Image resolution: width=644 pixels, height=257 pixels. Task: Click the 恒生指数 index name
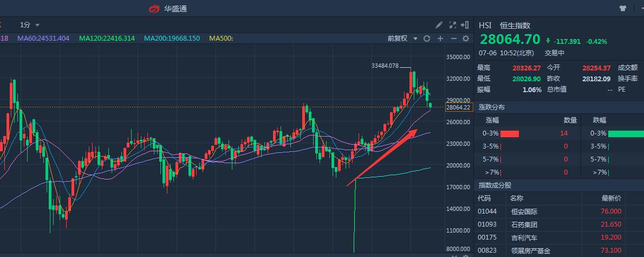pos(515,25)
